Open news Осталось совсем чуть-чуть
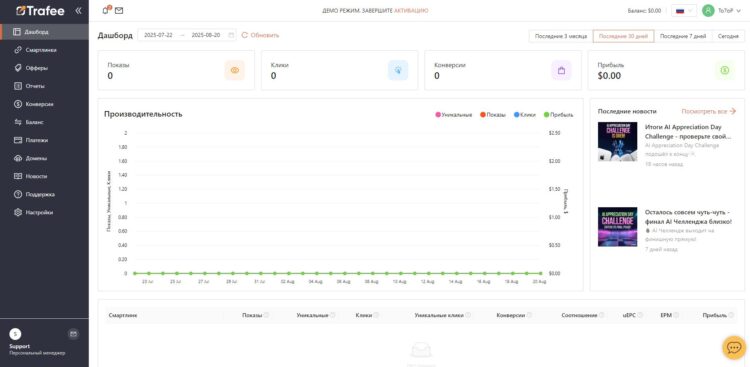The height and width of the screenshot is (367, 750). pyautogui.click(x=688, y=216)
